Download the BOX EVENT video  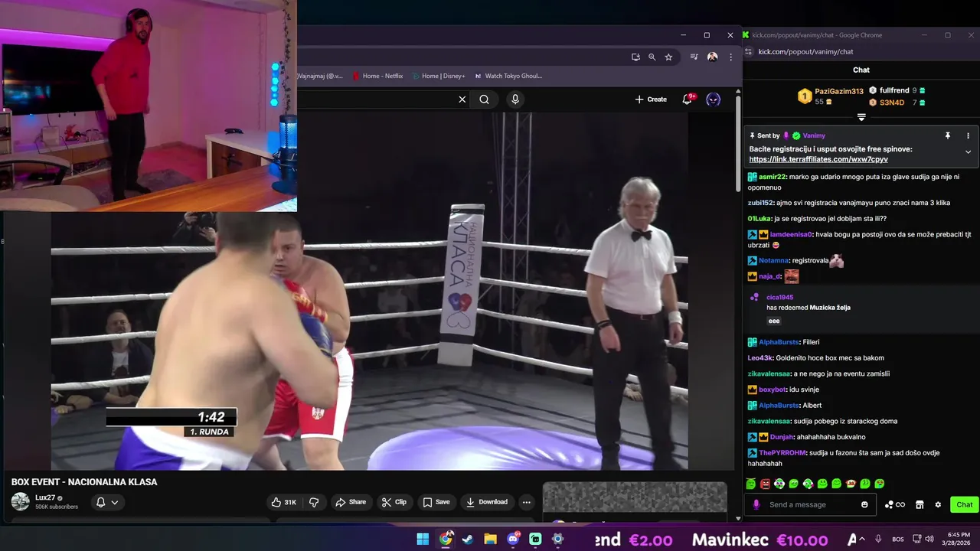coord(486,502)
